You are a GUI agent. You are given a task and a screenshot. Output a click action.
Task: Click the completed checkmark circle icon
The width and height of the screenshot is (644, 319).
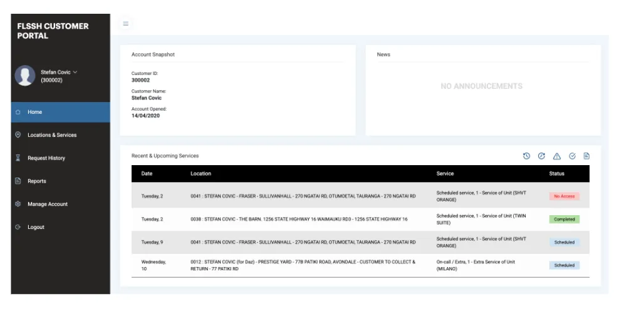click(x=572, y=156)
